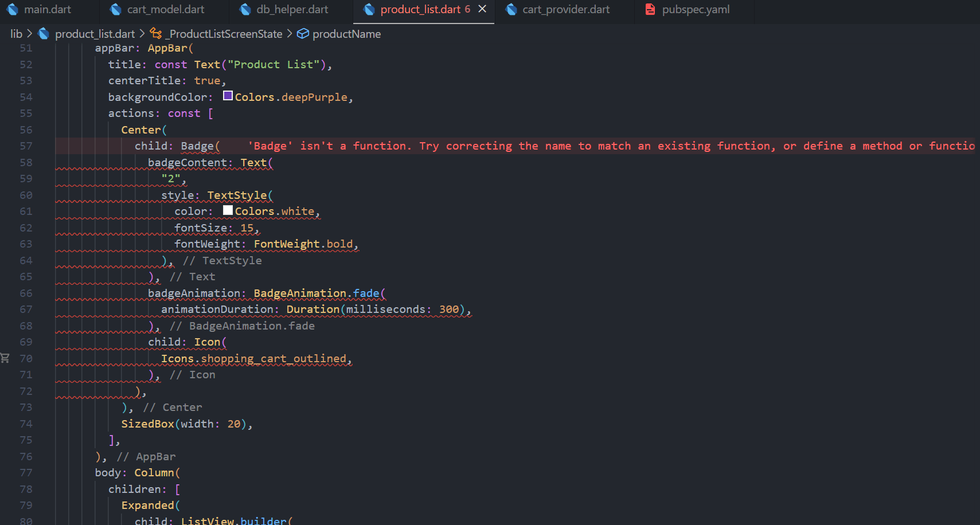This screenshot has width=980, height=525.
Task: Click the class symbol icon in breadcrumb
Action: pos(155,34)
